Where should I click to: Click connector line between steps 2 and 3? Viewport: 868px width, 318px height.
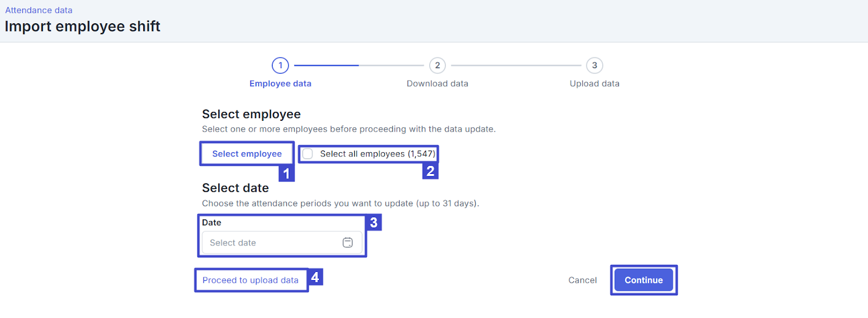[516, 66]
